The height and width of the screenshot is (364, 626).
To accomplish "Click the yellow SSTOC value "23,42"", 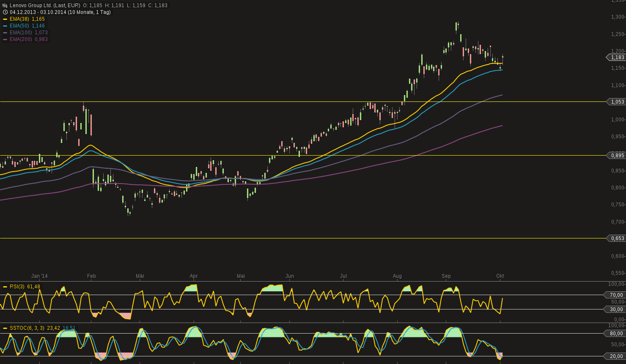I will pos(54,328).
